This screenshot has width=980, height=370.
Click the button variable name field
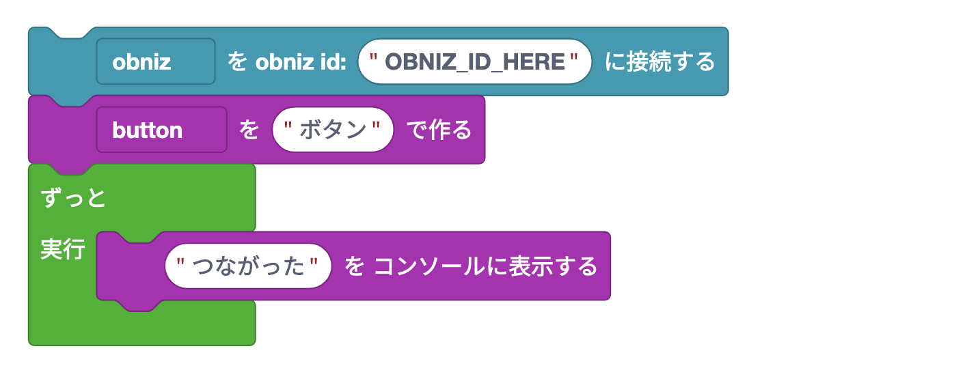[x=161, y=130]
